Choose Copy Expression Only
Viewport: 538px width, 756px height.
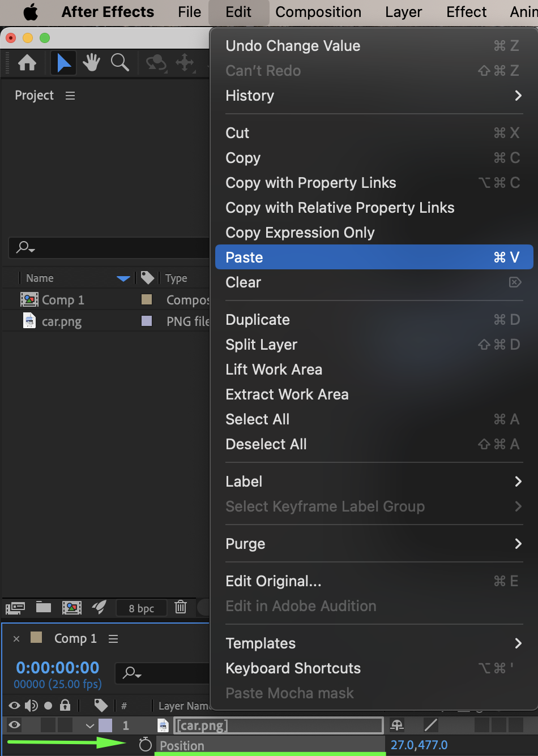pyautogui.click(x=374, y=233)
